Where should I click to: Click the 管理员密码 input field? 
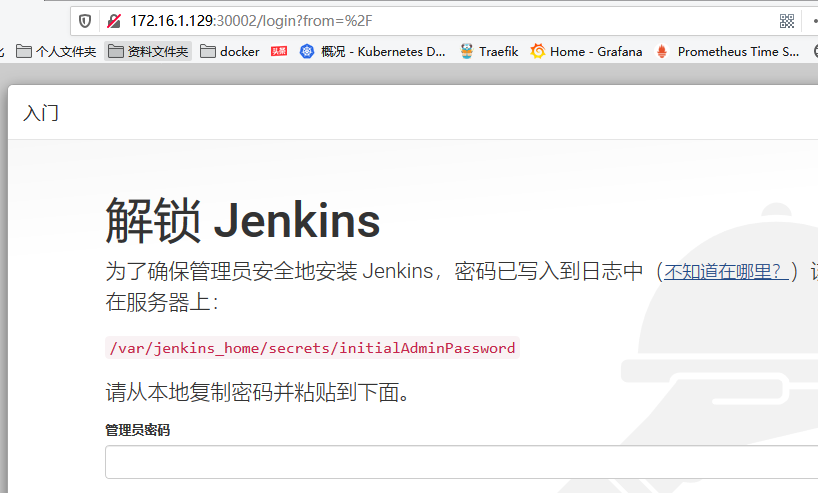(461, 462)
